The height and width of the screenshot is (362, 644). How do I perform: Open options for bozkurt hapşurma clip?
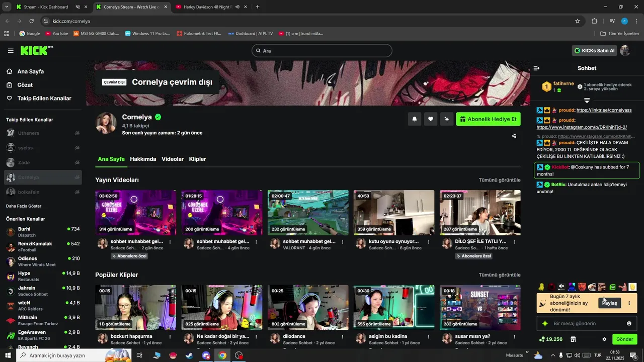coord(170,337)
